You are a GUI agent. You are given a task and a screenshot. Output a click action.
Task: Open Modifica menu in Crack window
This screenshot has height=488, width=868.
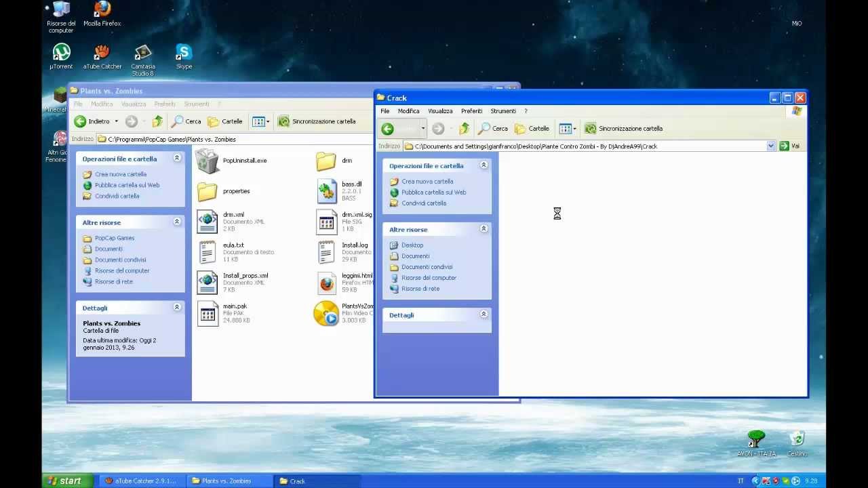click(408, 110)
